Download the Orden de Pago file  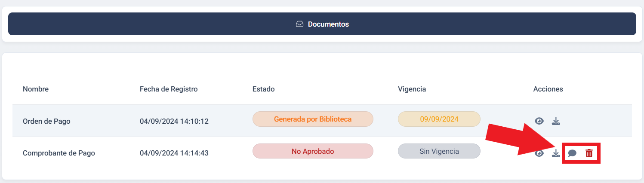point(556,121)
